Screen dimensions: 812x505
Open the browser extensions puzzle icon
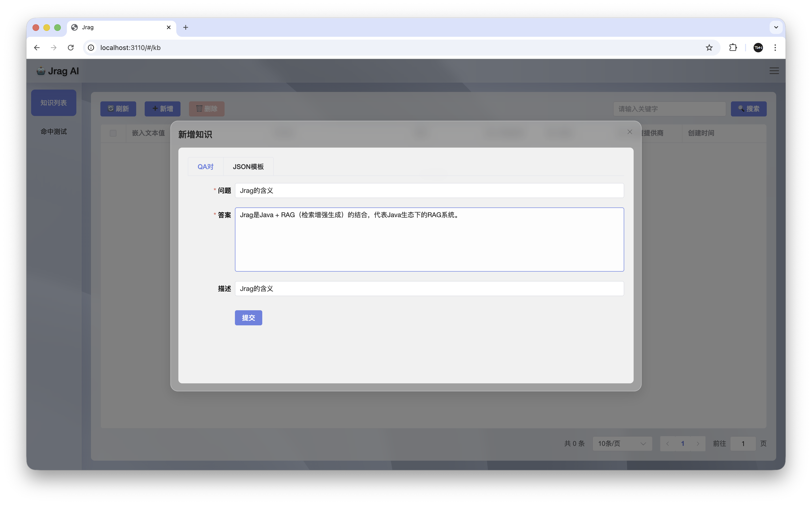click(x=733, y=47)
